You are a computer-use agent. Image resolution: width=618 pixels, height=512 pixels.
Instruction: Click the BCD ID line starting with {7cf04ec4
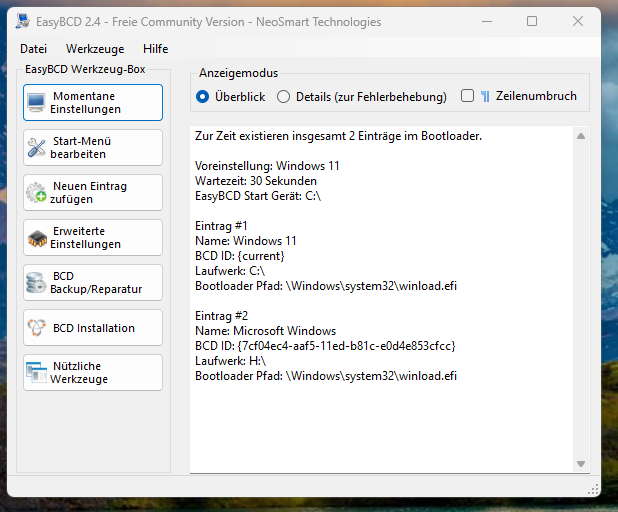coord(325,346)
